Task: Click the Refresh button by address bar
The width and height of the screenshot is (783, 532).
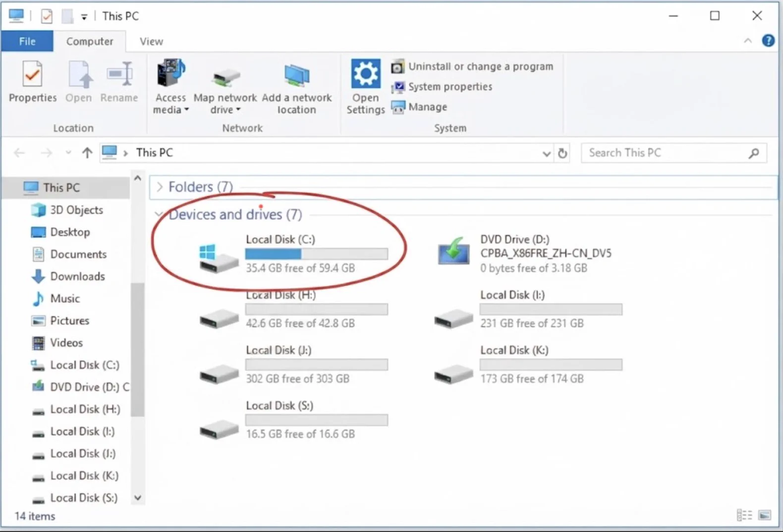Action: click(562, 153)
